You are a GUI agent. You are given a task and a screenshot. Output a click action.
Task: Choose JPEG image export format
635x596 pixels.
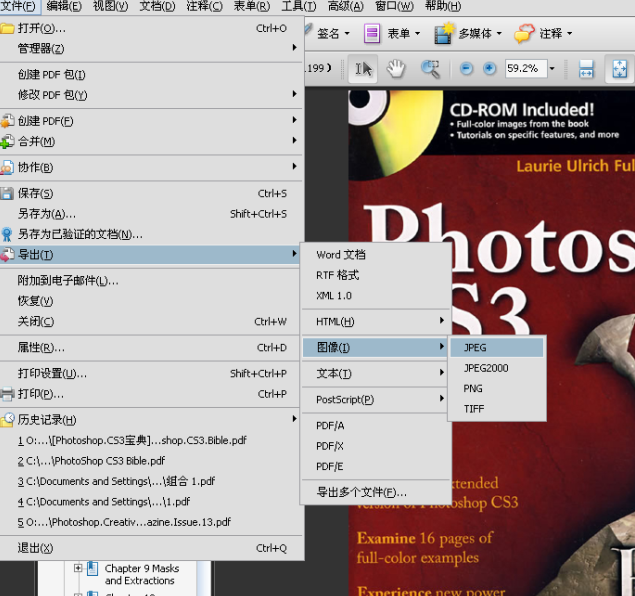point(497,347)
